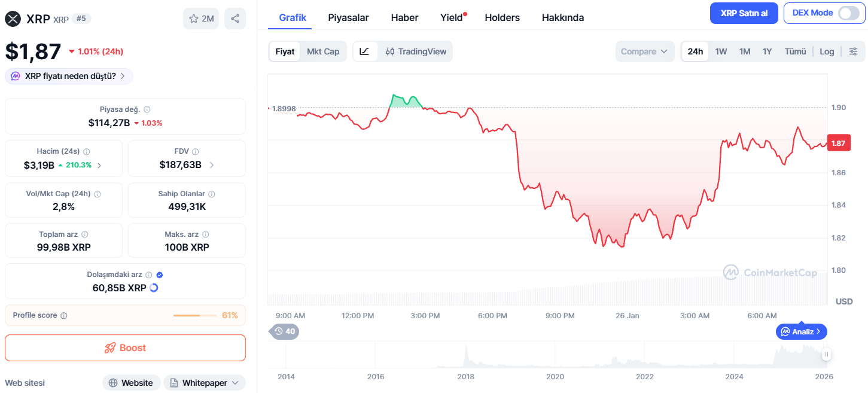
Task: Toggle the DEX Mode switch
Action: [x=848, y=13]
